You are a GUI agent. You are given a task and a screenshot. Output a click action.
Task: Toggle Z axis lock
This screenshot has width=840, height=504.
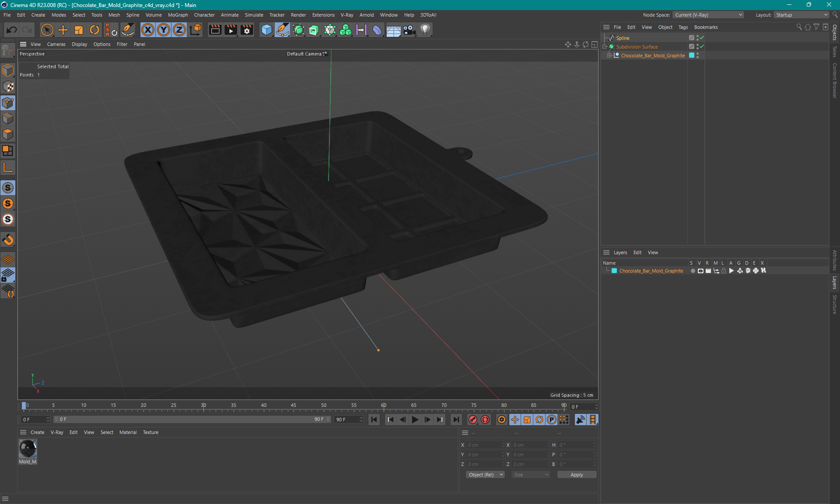click(x=179, y=30)
